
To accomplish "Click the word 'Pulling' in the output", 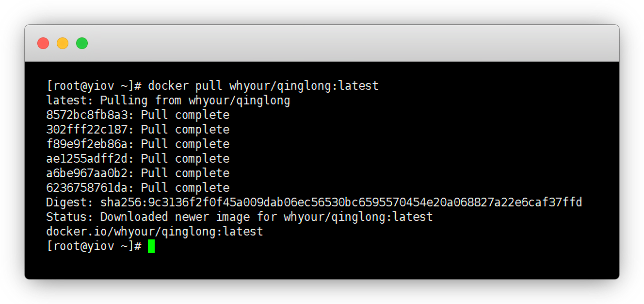I will coord(124,101).
